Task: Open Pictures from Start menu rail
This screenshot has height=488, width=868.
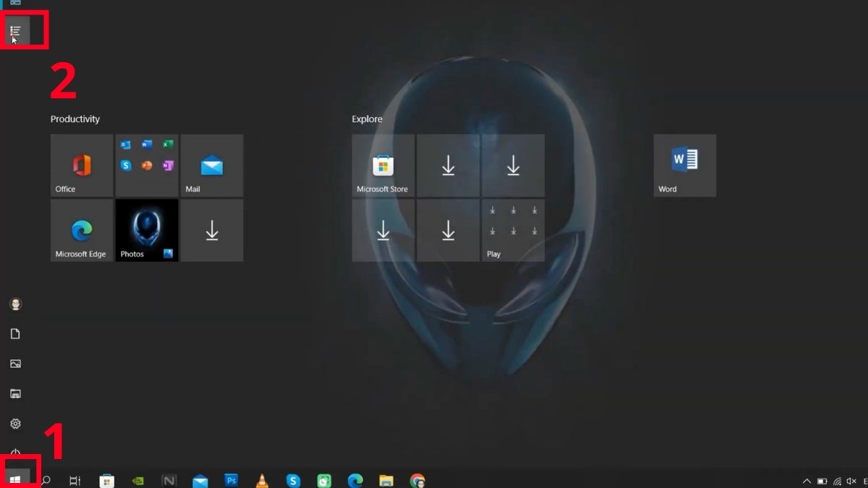Action: [x=15, y=364]
